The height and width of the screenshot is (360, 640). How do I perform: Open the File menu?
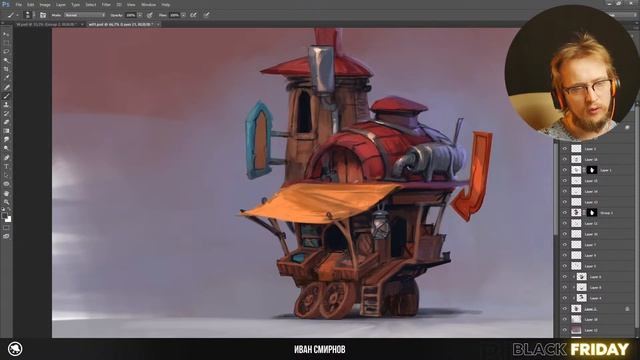point(18,4)
